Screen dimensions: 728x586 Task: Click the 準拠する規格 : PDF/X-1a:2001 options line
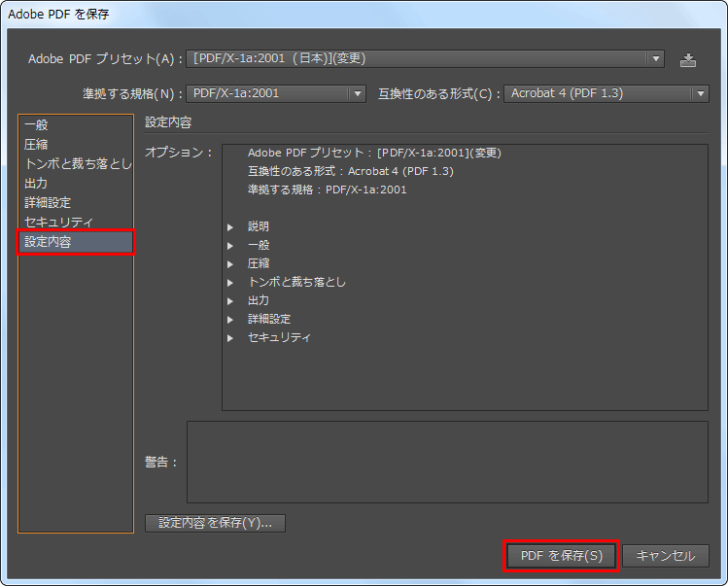point(327,190)
